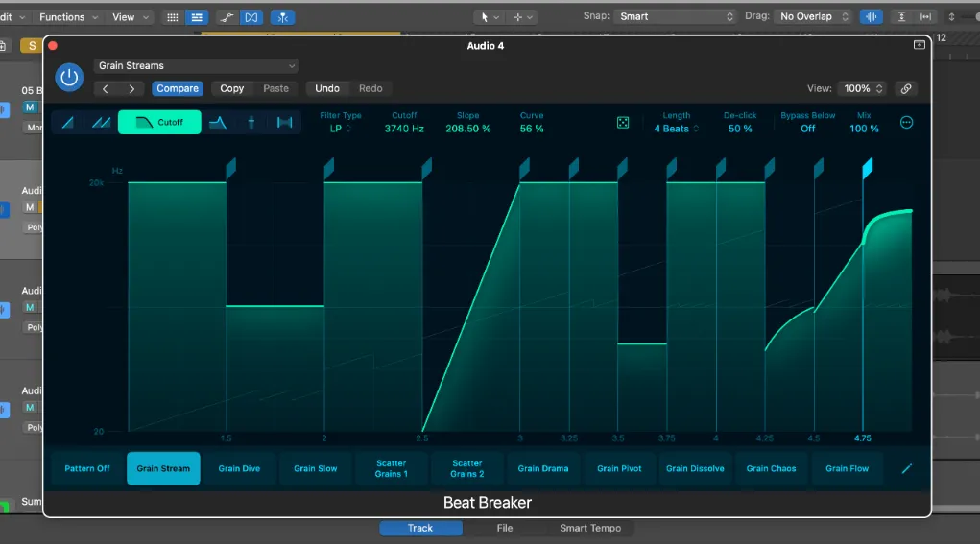Select the slice marker at beat 2.5

click(x=427, y=169)
